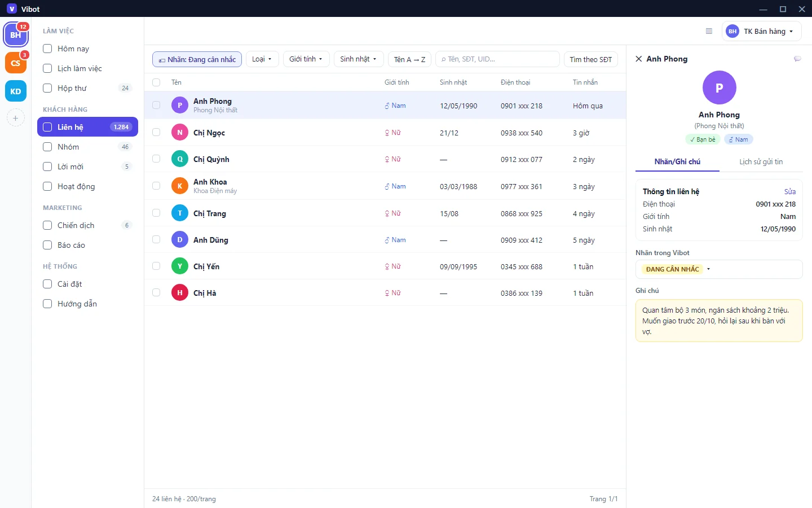Click the Sửa link in Thông tin liên hệ
Viewport: 812px width, 508px height.
tap(790, 192)
